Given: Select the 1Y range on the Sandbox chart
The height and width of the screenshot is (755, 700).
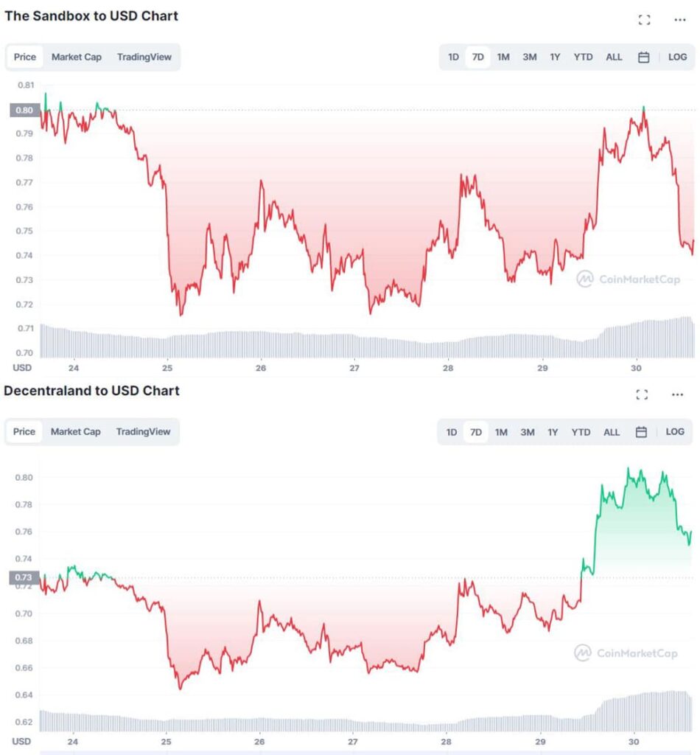Looking at the screenshot, I should [553, 57].
